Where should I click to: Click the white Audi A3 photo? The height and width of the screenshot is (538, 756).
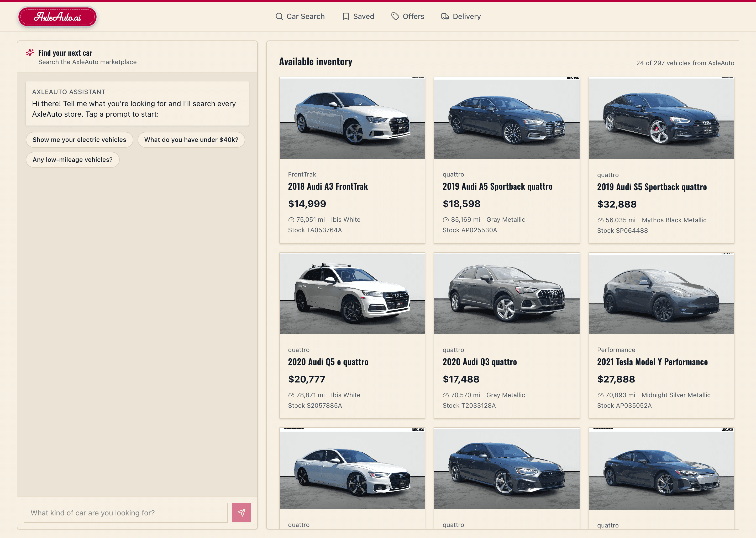coord(352,118)
